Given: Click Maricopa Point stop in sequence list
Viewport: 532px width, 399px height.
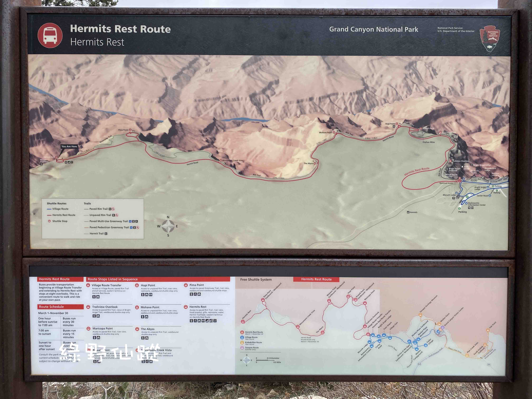Looking at the screenshot, I should point(103,329).
